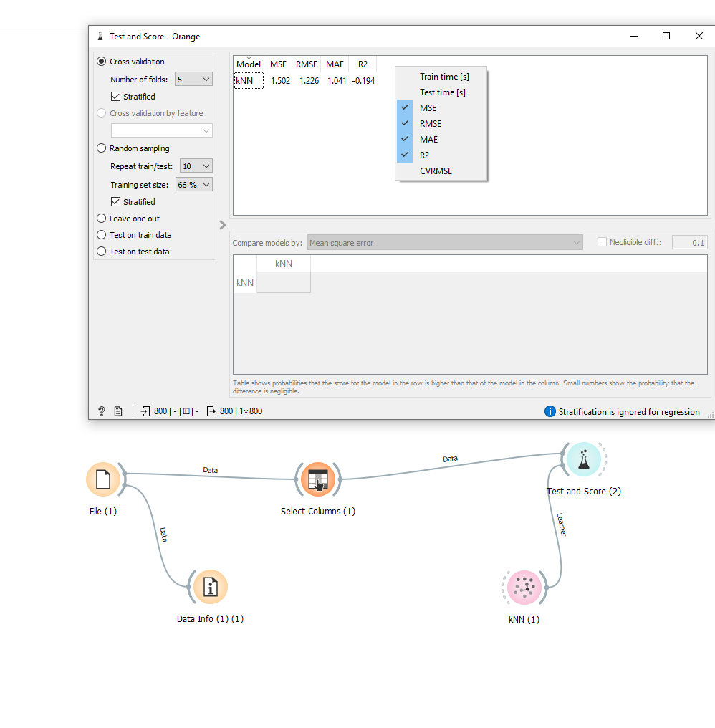Select the Leave one out option
The width and height of the screenshot is (715, 728).
point(101,218)
